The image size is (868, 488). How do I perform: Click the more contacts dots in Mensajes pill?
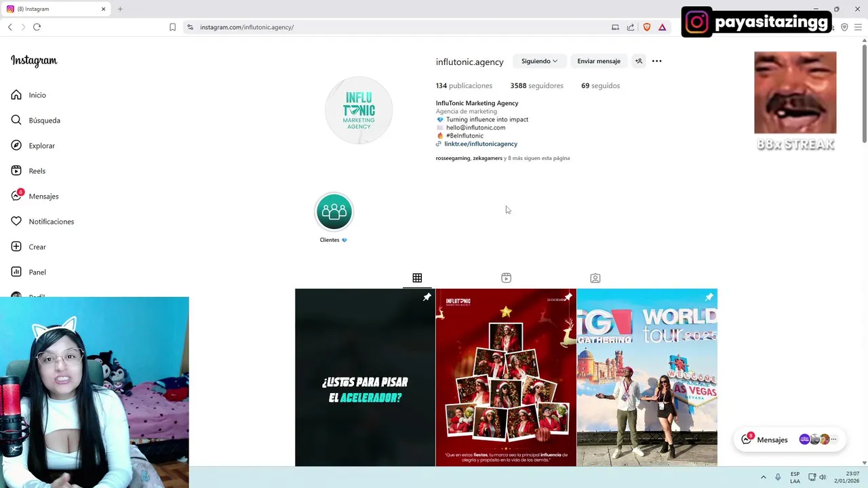834,439
